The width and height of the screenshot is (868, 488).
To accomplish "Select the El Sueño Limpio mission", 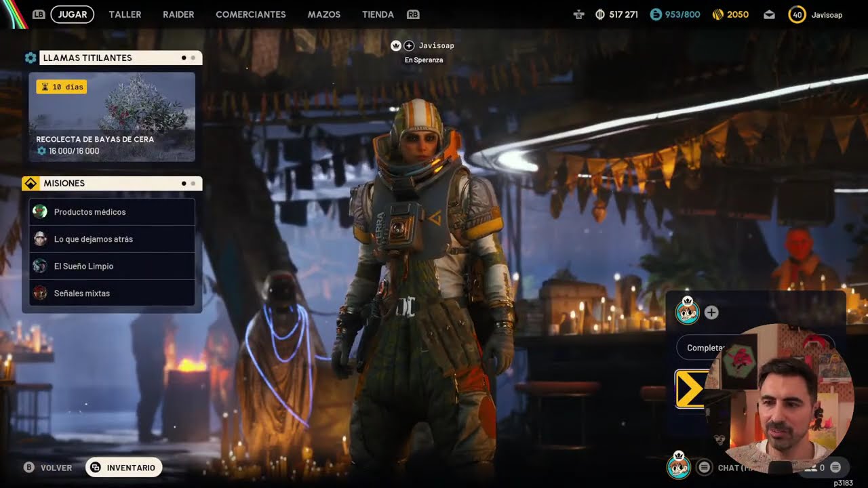I will pos(112,266).
